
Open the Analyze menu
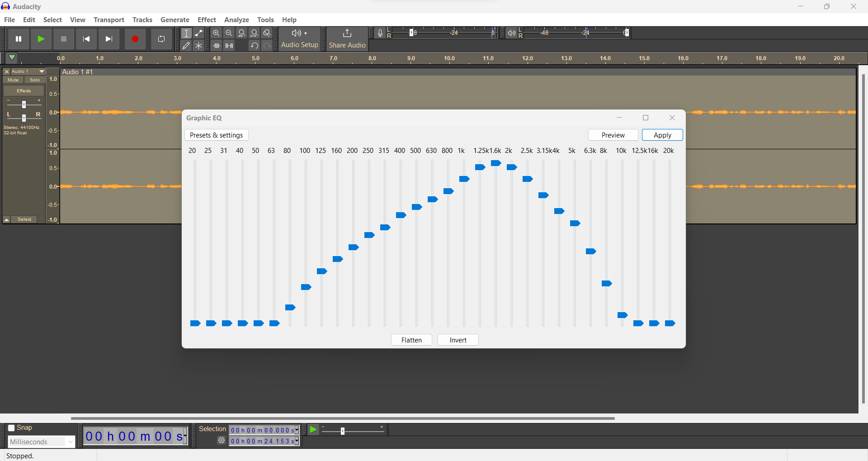[237, 20]
